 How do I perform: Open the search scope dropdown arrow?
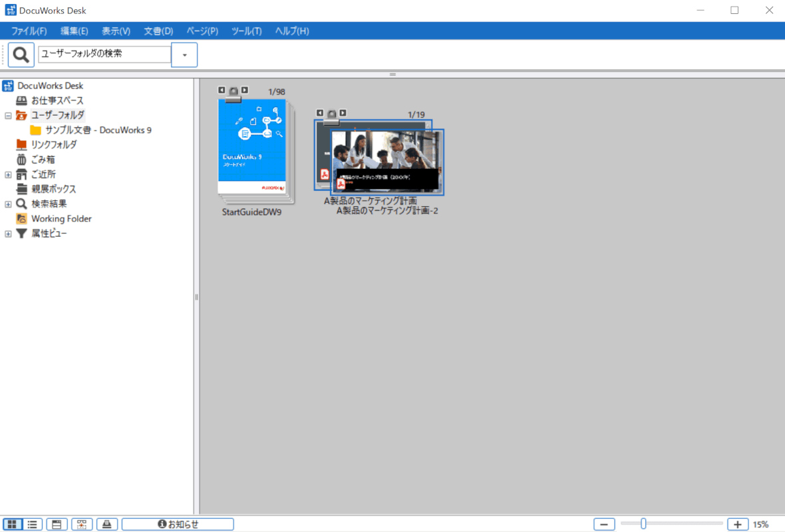(184, 55)
